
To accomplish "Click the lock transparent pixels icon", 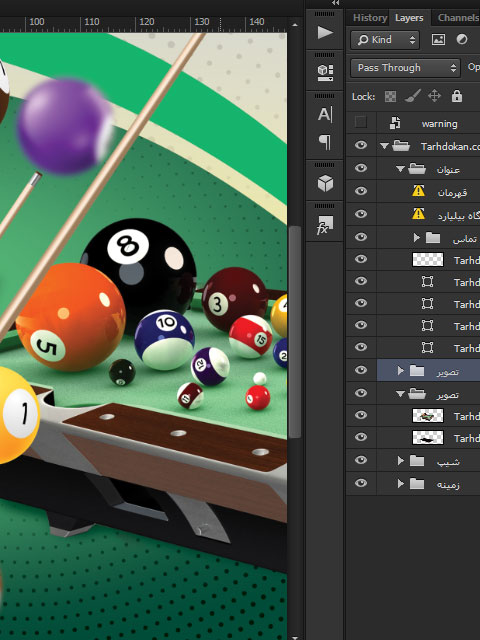I will pos(390,96).
